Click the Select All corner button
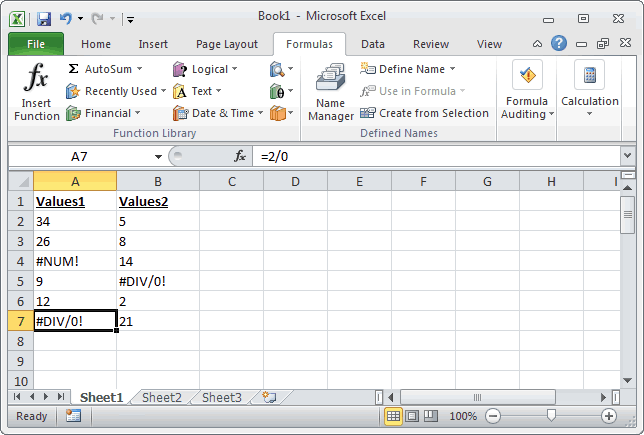Image resolution: width=644 pixels, height=435 pixels. pos(21,181)
